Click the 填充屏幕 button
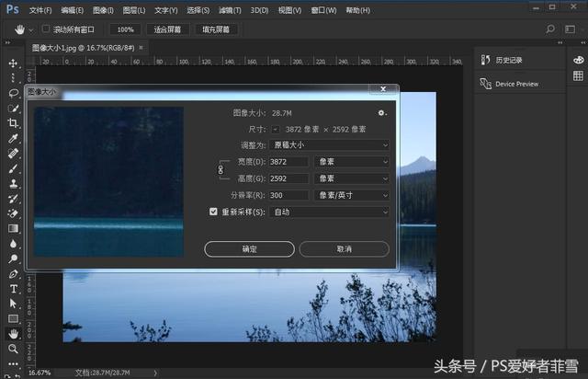The width and height of the screenshot is (588, 379). point(216,29)
